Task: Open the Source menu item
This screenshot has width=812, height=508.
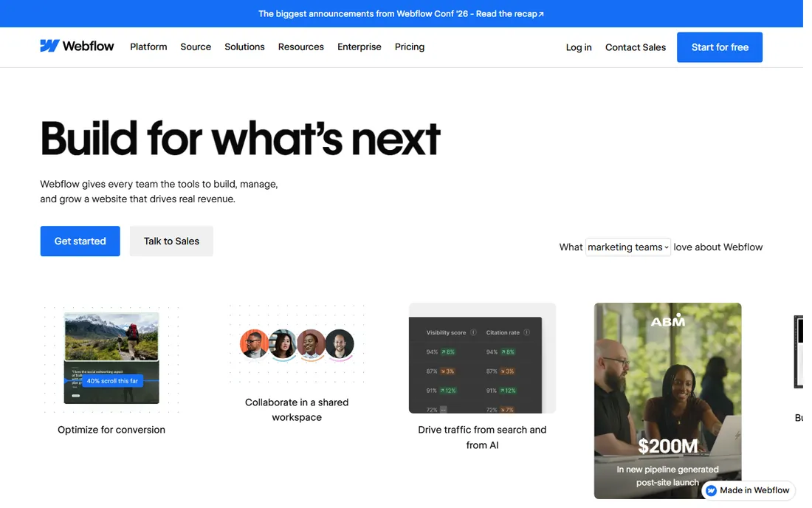Action: (196, 47)
